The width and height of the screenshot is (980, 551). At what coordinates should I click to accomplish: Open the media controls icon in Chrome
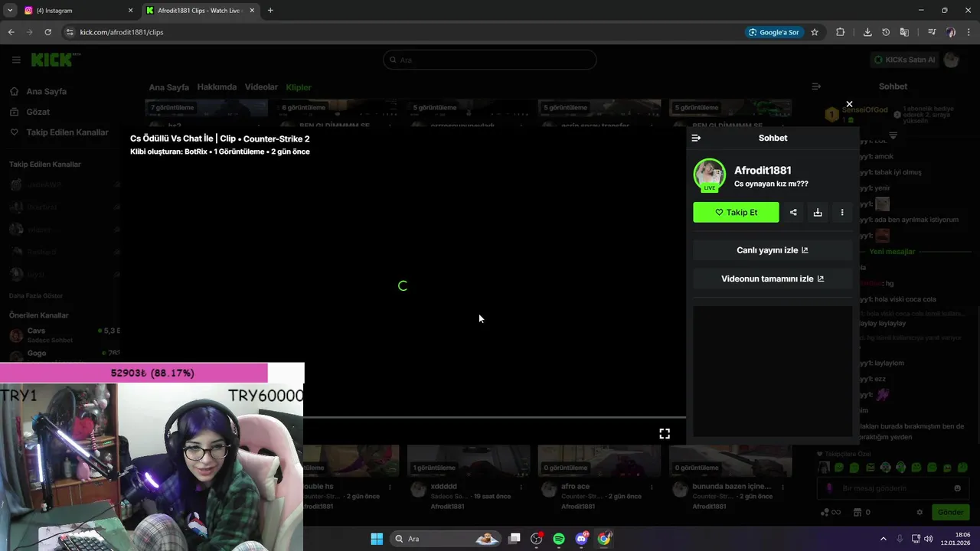click(932, 32)
